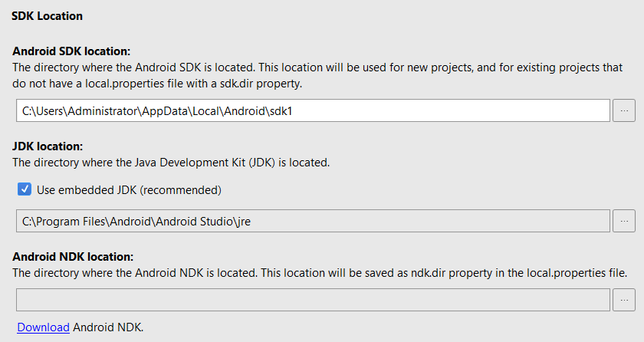Focus the empty Android NDK location field
644x342 pixels.
313,300
